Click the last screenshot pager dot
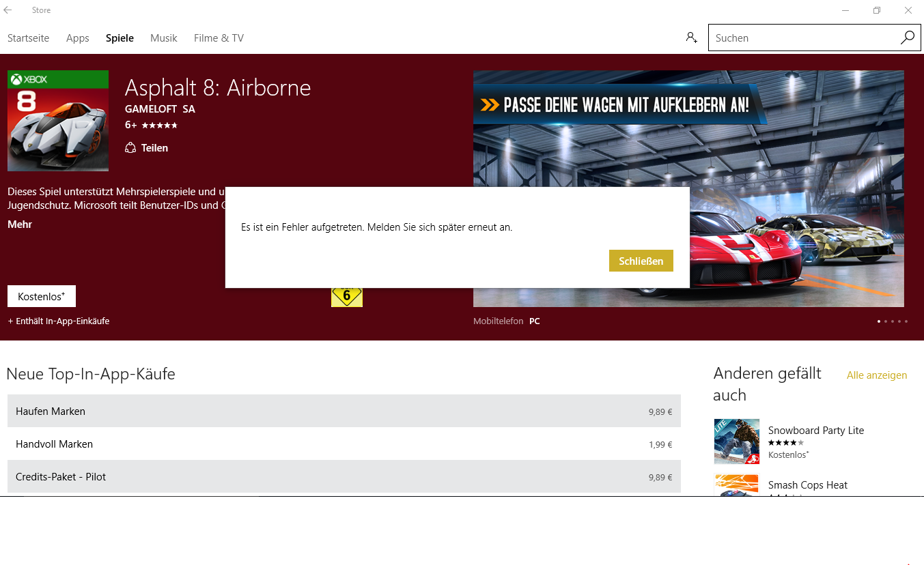 907,321
